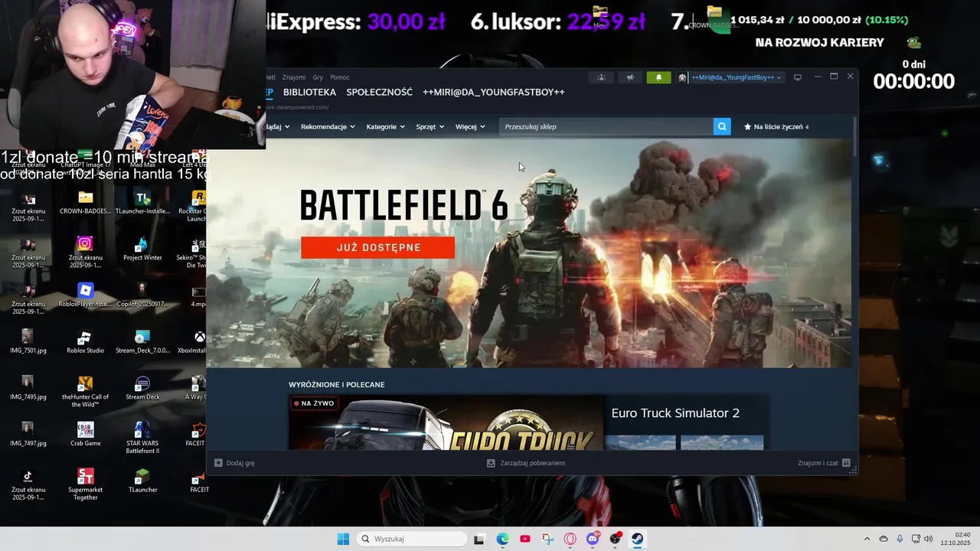Select TLauncher-Installer desktop file
The width and height of the screenshot is (980, 551).
click(142, 202)
